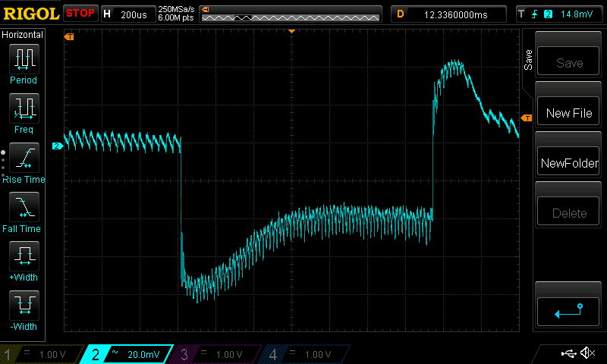Image resolution: width=607 pixels, height=364 pixels.
Task: Click the muted speaker sound icon
Action: click(x=587, y=353)
